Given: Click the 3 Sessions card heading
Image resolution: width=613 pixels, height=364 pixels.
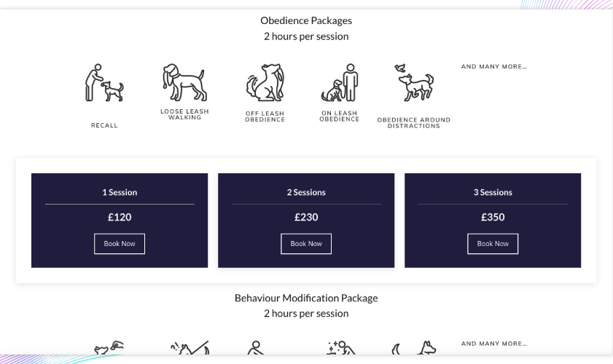Looking at the screenshot, I should [x=493, y=192].
